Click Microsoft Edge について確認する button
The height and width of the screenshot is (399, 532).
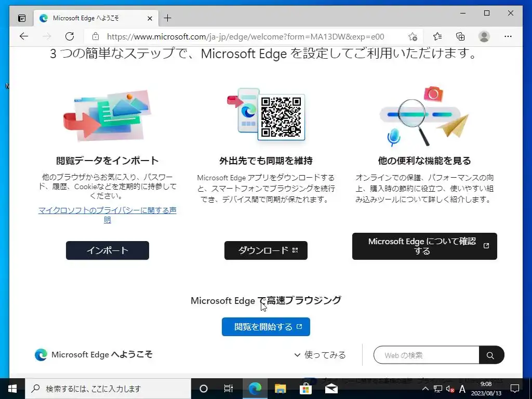coord(424,246)
